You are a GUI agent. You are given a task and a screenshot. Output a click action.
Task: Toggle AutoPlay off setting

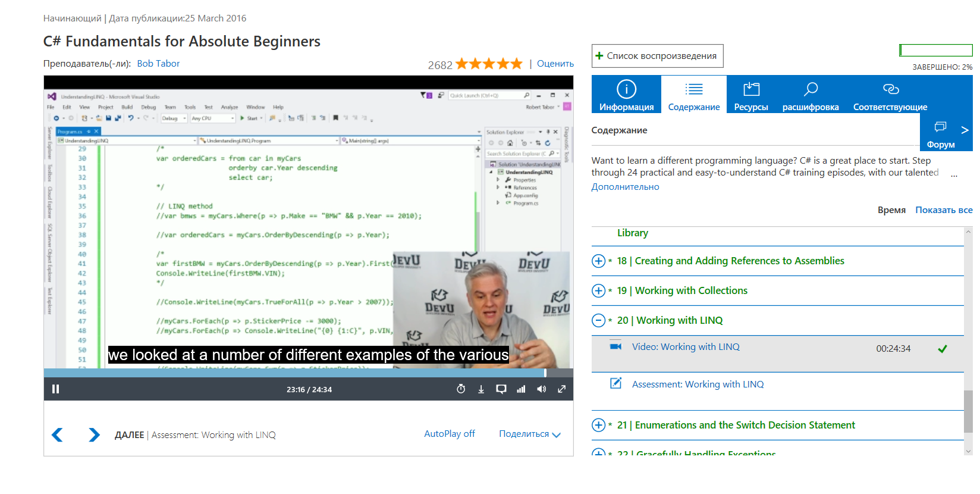click(449, 434)
